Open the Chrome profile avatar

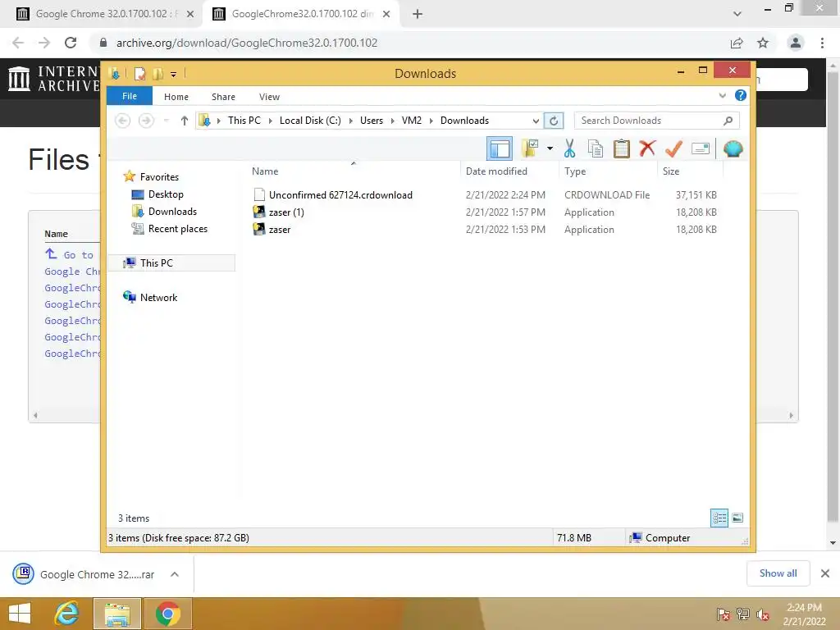point(796,43)
